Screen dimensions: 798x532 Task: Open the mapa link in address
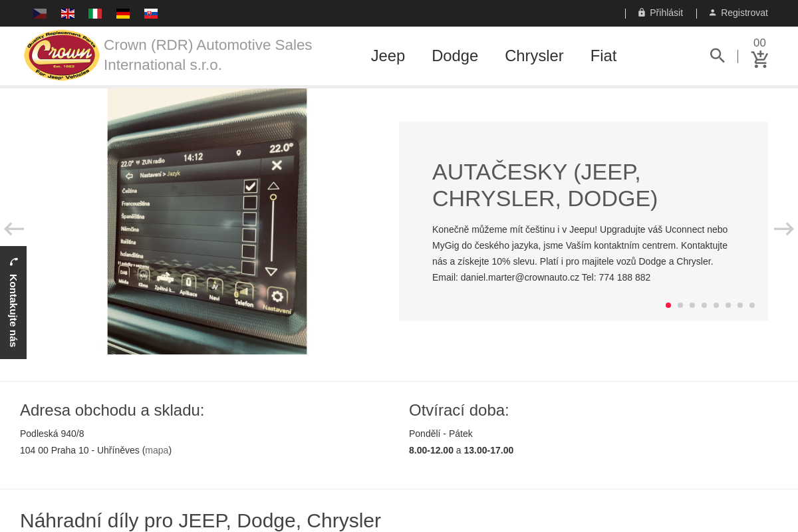click(x=157, y=450)
